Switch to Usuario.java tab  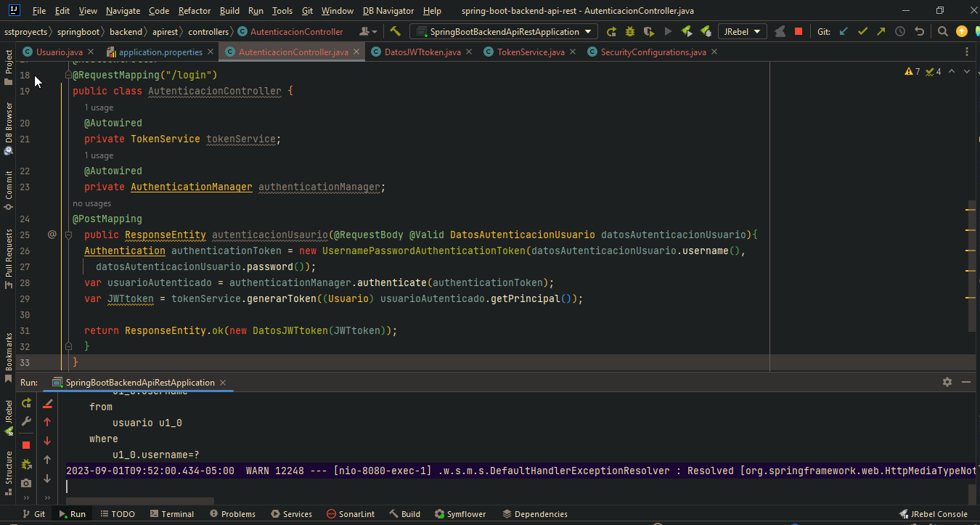coord(59,52)
